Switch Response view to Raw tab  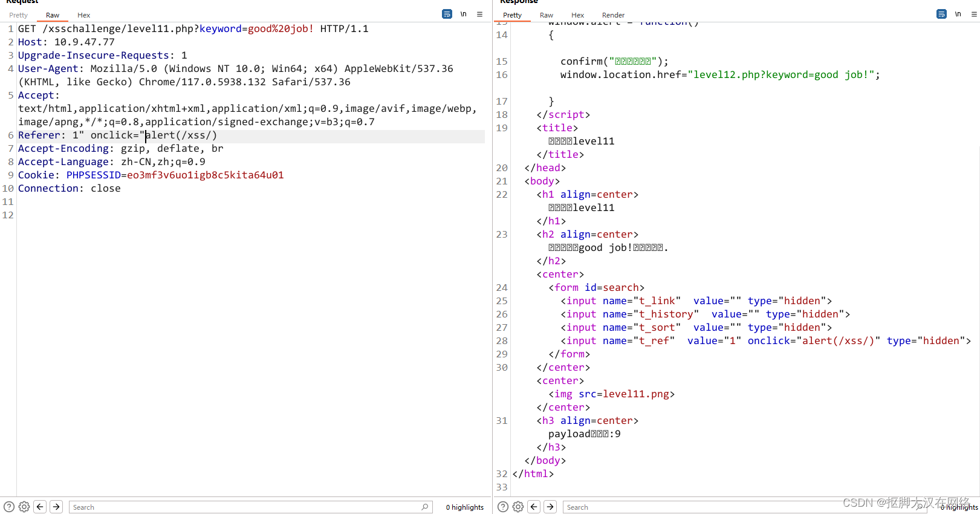point(547,15)
